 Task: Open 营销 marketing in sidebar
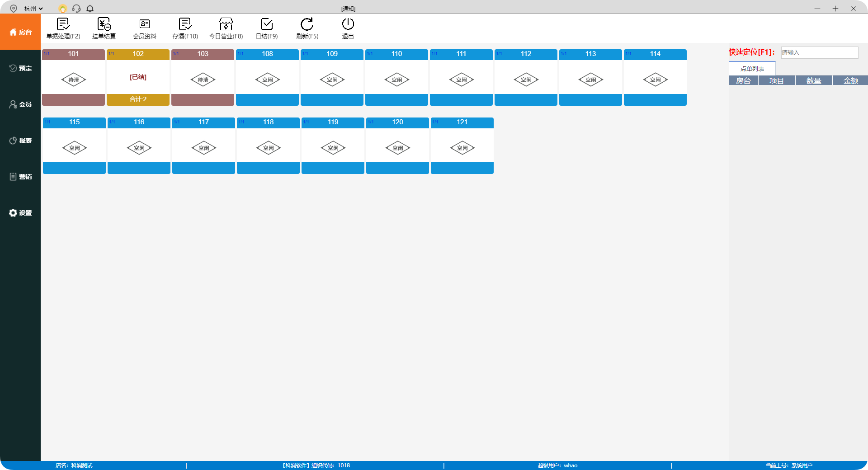pyautogui.click(x=20, y=177)
